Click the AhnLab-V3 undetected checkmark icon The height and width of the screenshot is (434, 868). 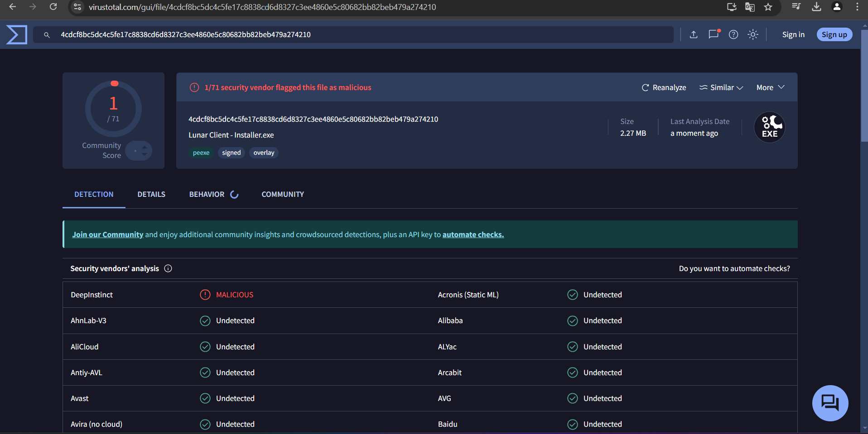pyautogui.click(x=205, y=321)
